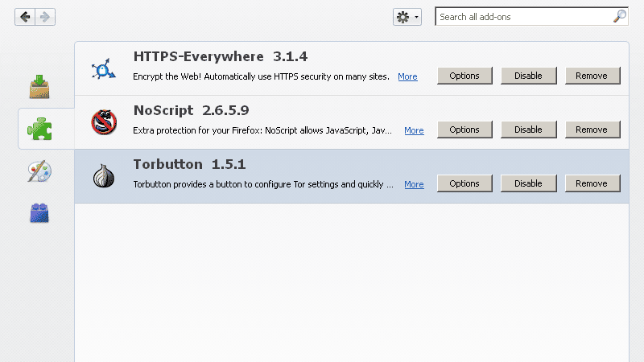Image resolution: width=644 pixels, height=362 pixels.
Task: Remove the NoScript extension
Action: tap(592, 130)
